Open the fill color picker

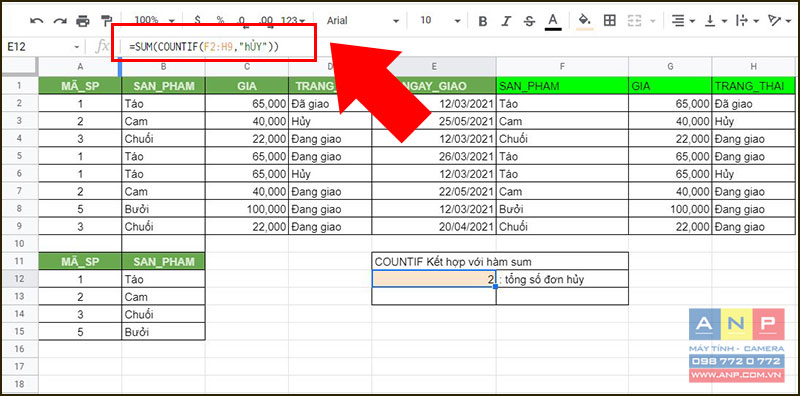[585, 21]
